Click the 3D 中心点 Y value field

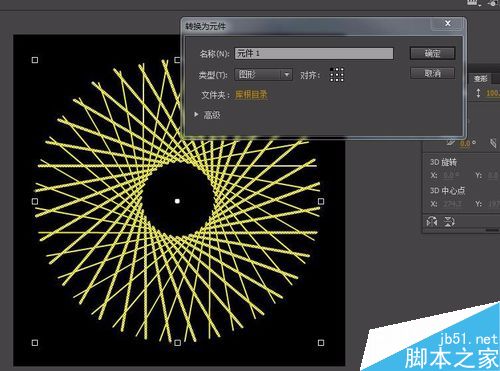coord(494,203)
